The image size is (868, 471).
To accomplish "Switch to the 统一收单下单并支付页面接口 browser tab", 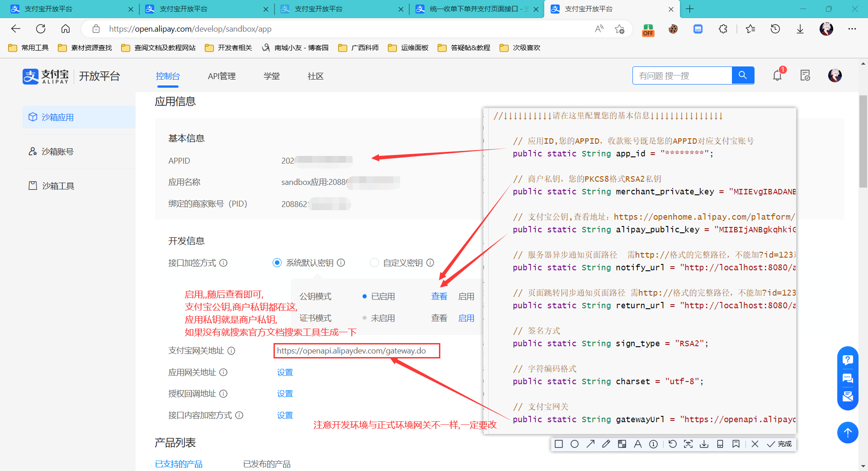I will point(476,9).
